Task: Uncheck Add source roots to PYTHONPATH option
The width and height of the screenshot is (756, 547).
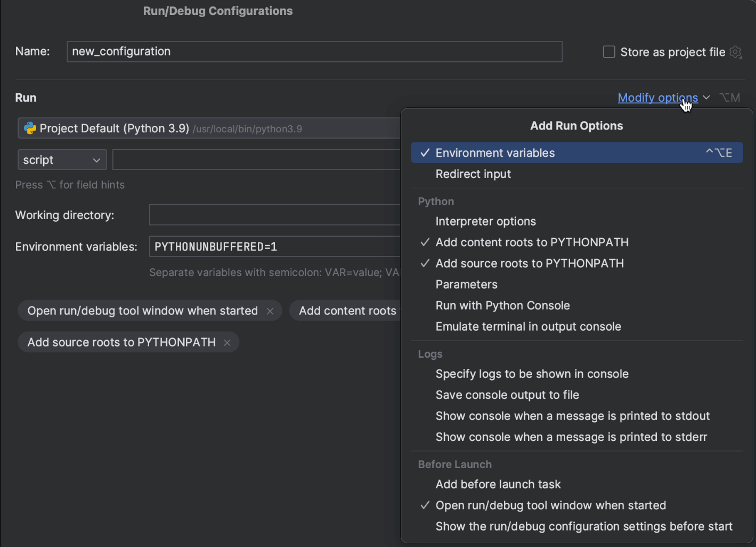Action: (529, 263)
